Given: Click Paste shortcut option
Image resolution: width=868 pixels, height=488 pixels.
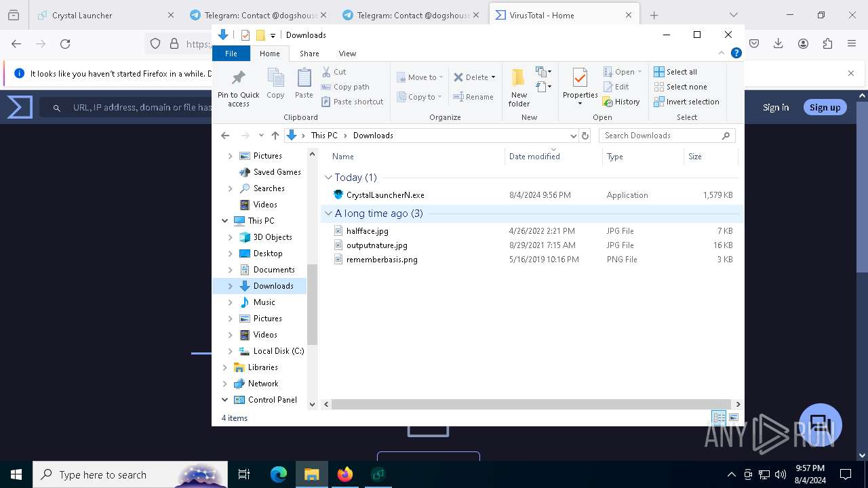Looking at the screenshot, I should (352, 102).
